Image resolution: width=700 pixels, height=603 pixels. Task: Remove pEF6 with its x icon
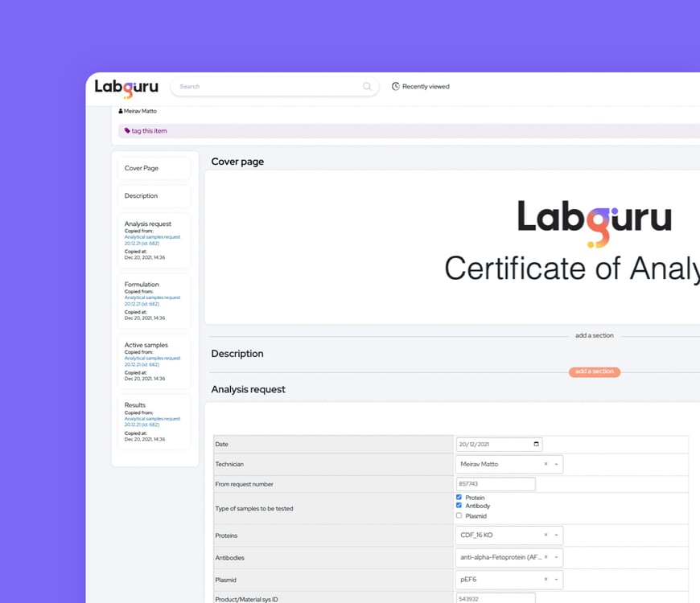click(544, 580)
